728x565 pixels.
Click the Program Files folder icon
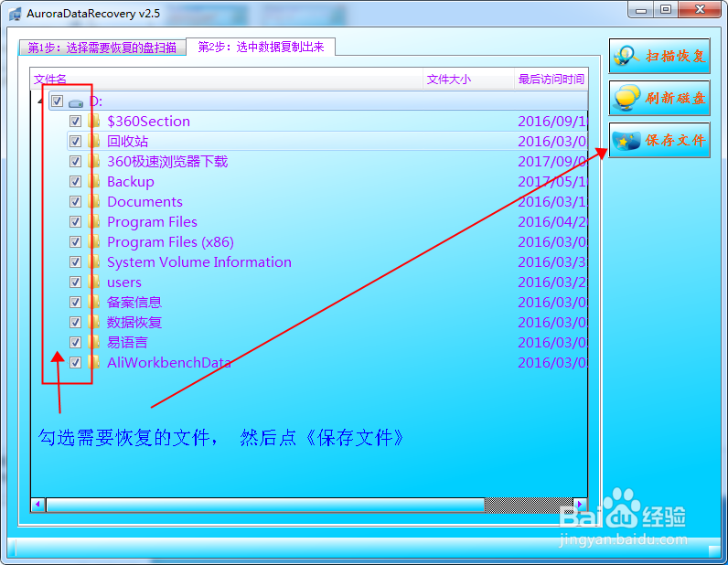tap(94, 222)
